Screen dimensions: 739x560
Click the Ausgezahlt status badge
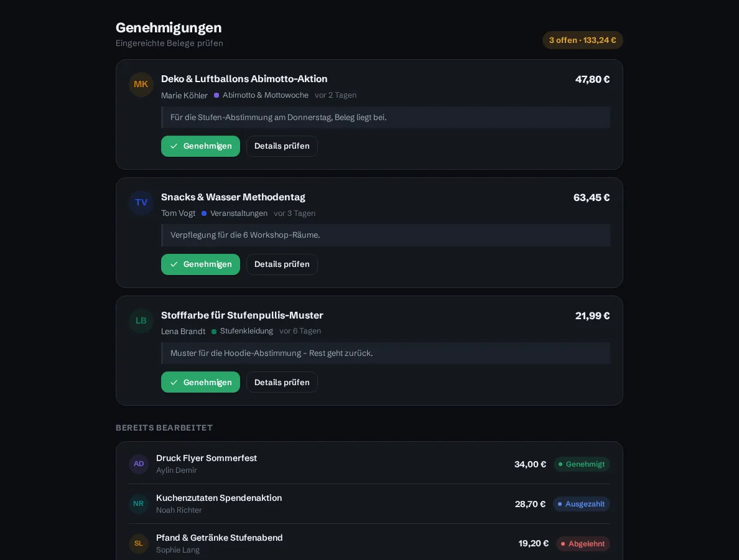581,504
